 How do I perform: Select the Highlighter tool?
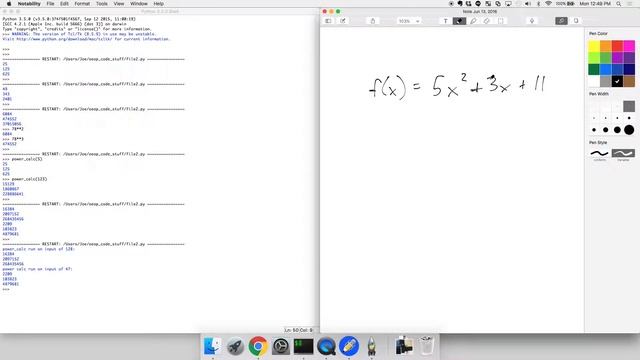point(473,21)
